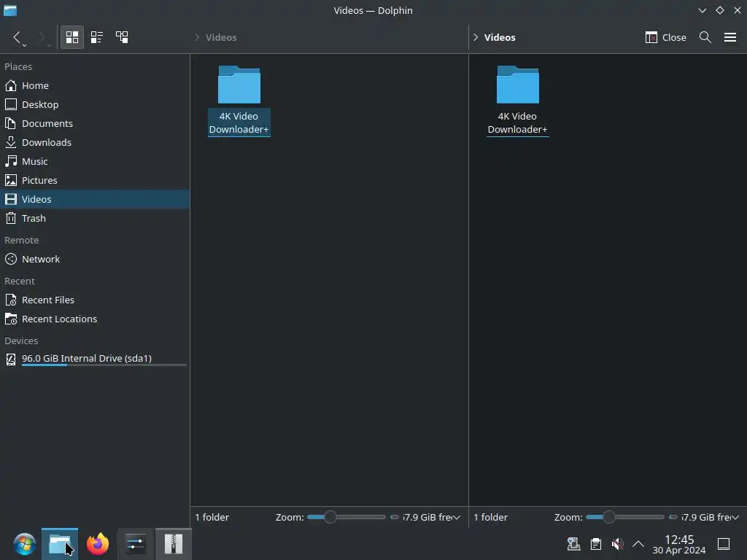Switch to Details tree view mode
Image resolution: width=747 pixels, height=560 pixels.
coord(122,37)
